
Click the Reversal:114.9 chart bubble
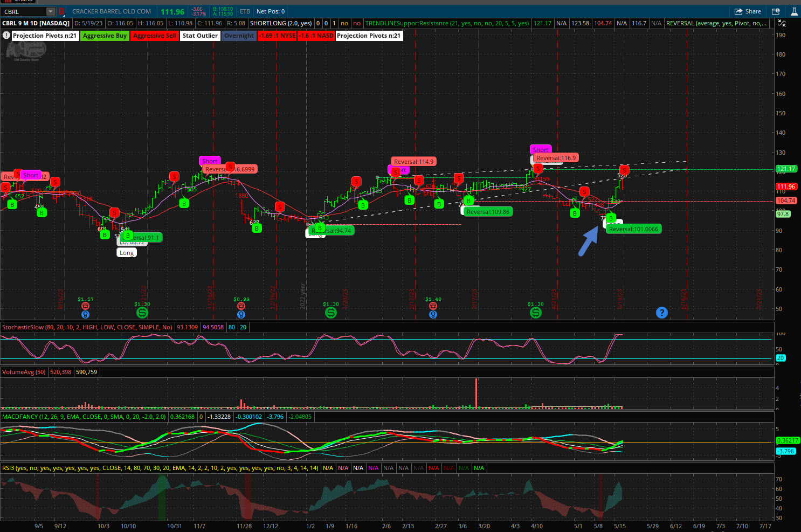[x=413, y=162]
